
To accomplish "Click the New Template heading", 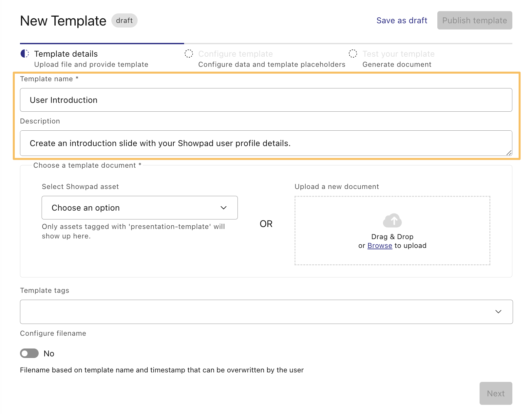I will coord(63,21).
